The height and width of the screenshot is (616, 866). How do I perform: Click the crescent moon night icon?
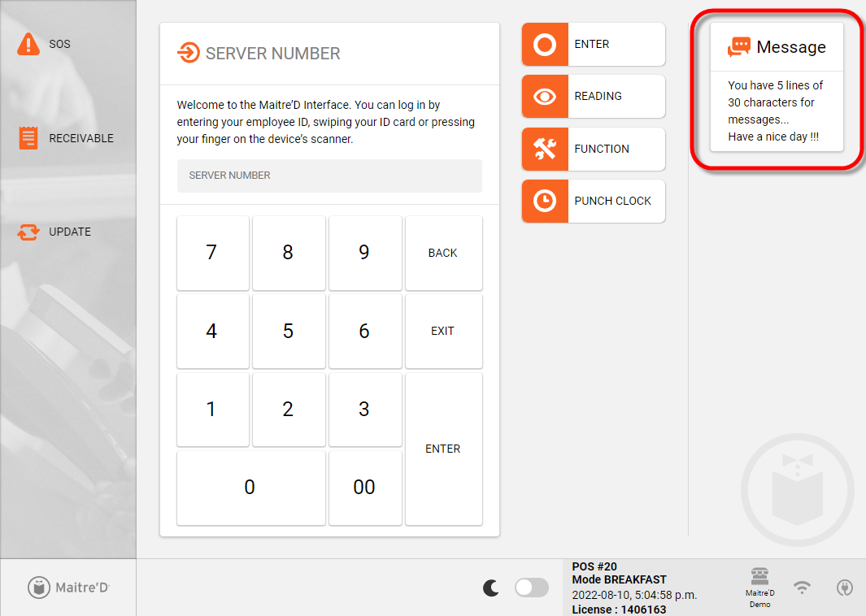(491, 588)
